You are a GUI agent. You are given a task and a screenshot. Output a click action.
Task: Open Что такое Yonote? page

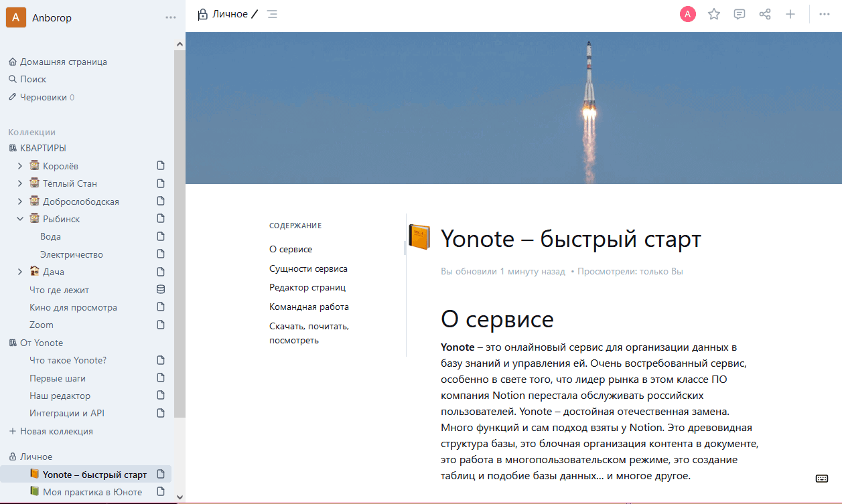pyautogui.click(x=68, y=360)
